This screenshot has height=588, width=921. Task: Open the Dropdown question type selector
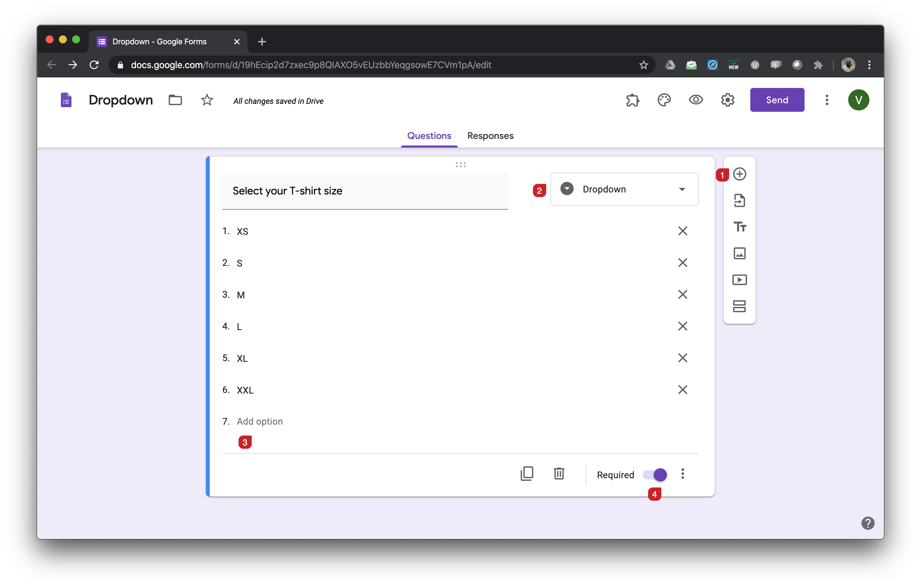(624, 189)
